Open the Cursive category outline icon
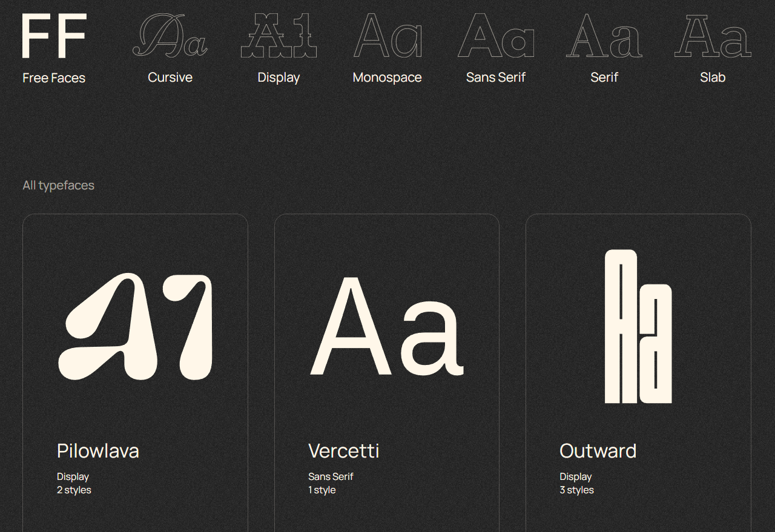Image resolution: width=775 pixels, height=532 pixels. pyautogui.click(x=170, y=36)
